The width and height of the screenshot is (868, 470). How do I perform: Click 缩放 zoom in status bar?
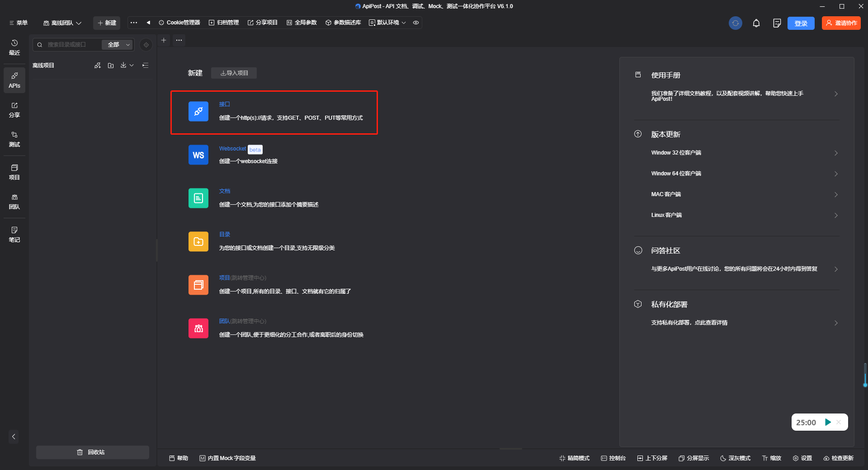pos(772,458)
